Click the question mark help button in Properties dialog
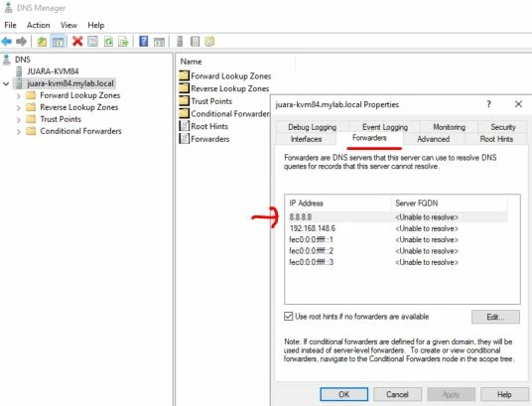 (488, 104)
